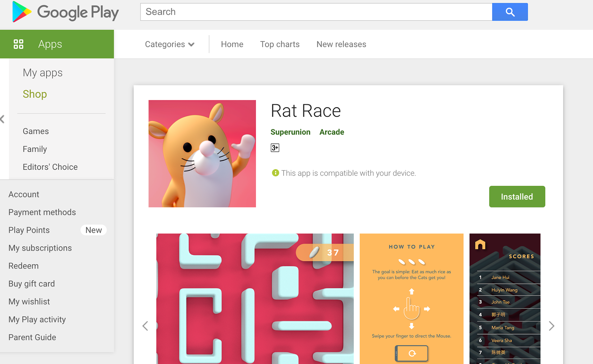Open Account settings link

tap(24, 194)
